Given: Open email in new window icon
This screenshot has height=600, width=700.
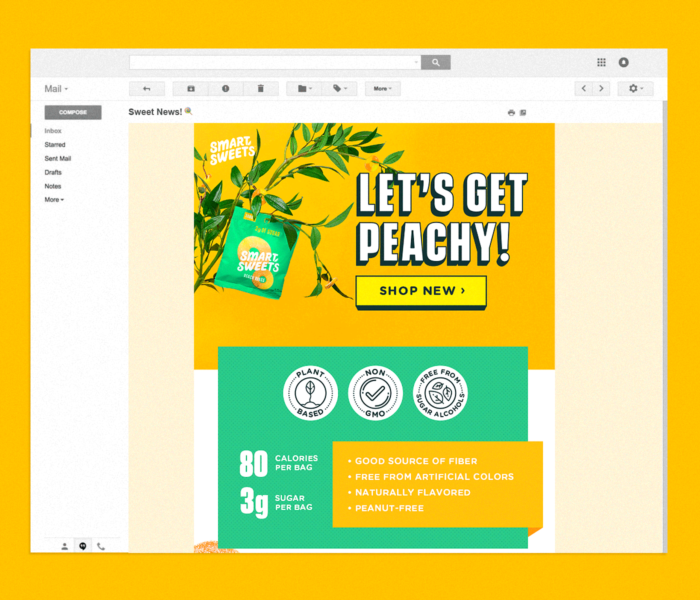Looking at the screenshot, I should coord(523,112).
